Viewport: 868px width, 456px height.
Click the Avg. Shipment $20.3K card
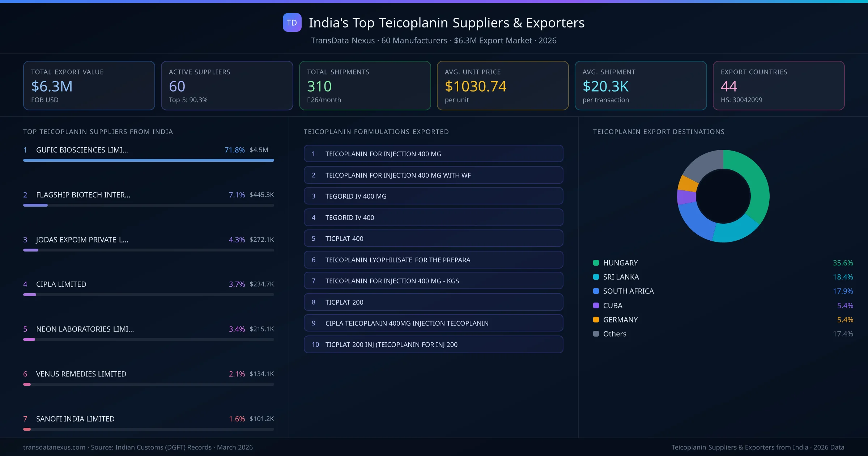[641, 85]
